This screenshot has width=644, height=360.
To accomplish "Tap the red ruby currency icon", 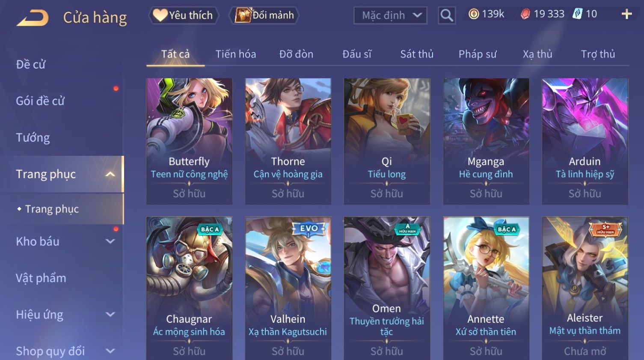I will [525, 14].
